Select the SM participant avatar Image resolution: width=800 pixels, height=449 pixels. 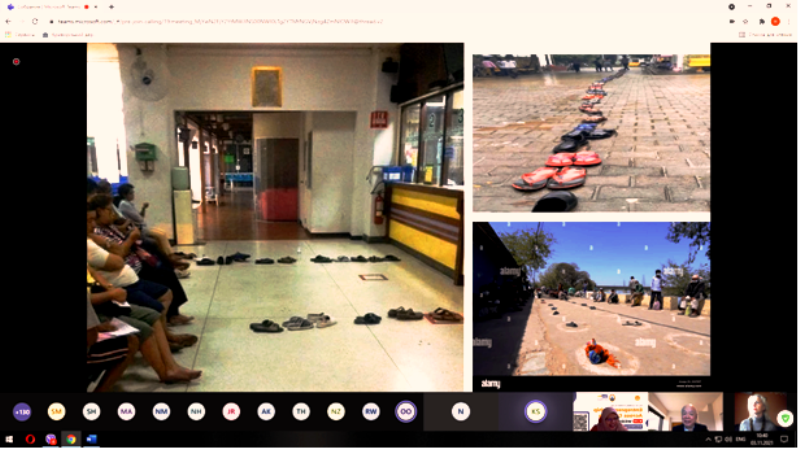56,411
